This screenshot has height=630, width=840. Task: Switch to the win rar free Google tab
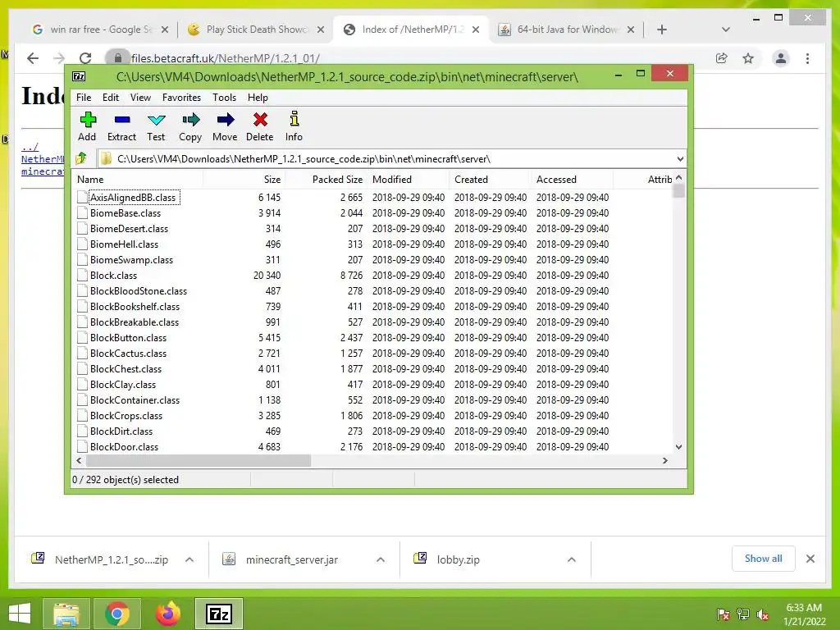tap(99, 30)
